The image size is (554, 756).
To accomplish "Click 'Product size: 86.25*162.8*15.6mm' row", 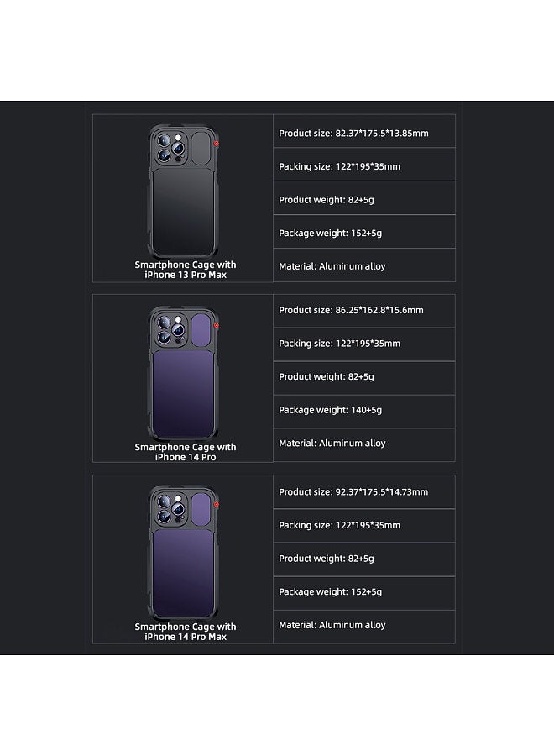I will 364,311.
